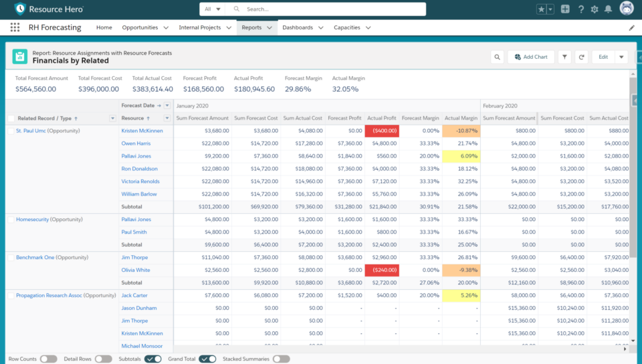Toggle the Grand Total switch
Screen dimensions: 642x364
pyautogui.click(x=207, y=359)
